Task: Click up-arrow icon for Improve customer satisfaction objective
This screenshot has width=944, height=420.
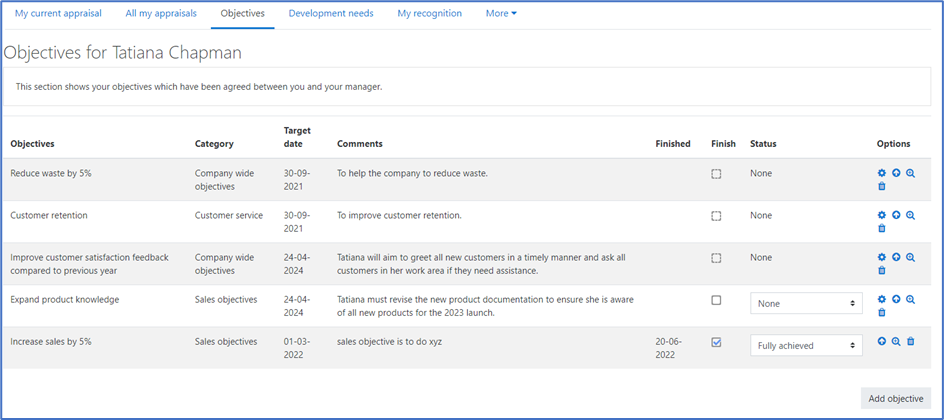Action: (896, 258)
